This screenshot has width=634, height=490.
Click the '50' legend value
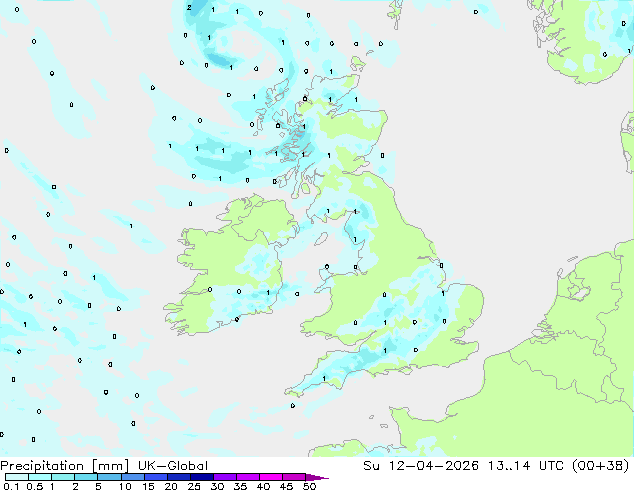(309, 486)
